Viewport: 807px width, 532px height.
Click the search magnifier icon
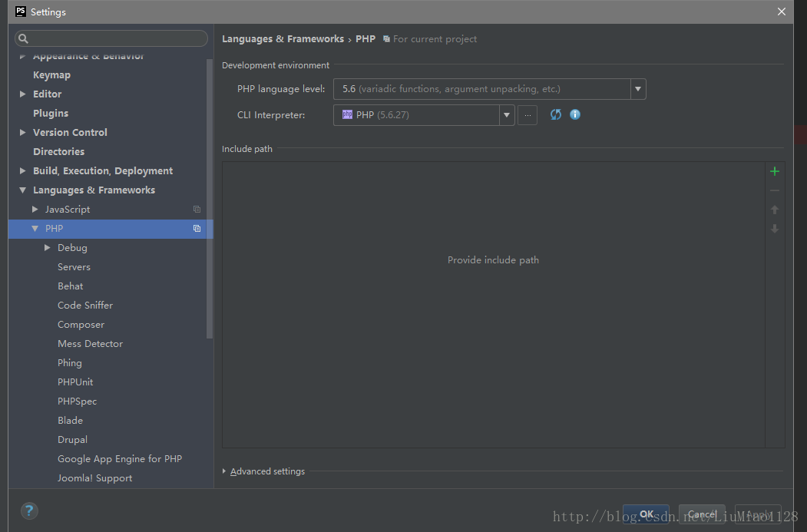pos(23,38)
